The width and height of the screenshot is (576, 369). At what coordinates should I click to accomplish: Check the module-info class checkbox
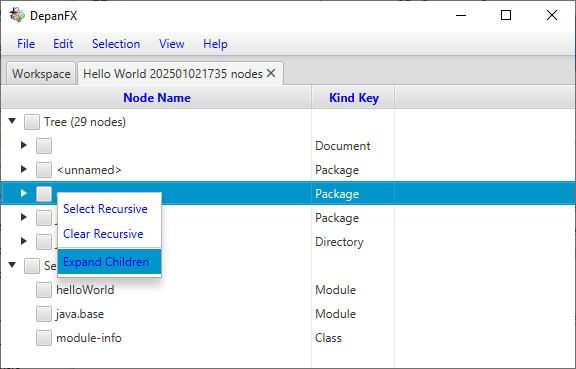[x=44, y=338]
